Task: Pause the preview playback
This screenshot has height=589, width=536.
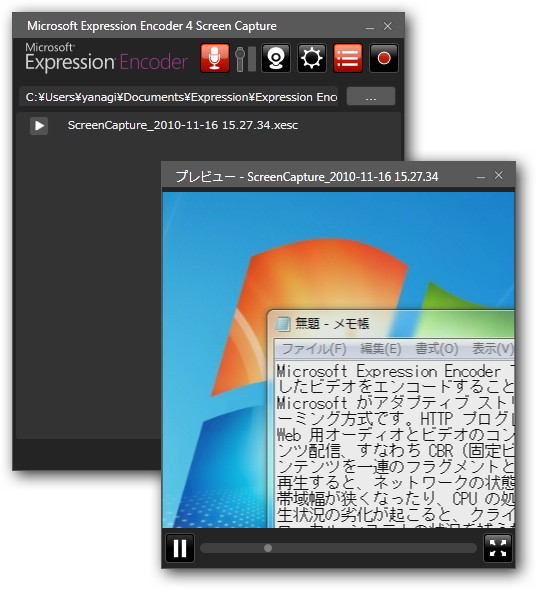Action: pyautogui.click(x=180, y=548)
